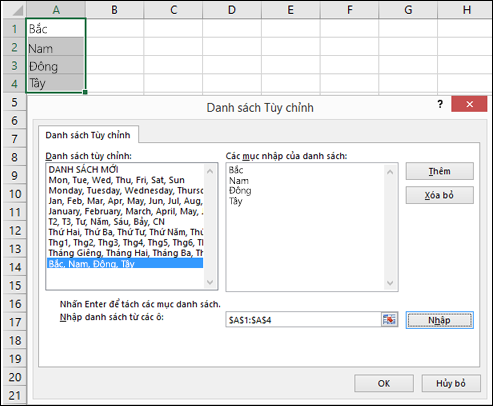
Task: Select empty cell B1
Action: click(x=115, y=28)
